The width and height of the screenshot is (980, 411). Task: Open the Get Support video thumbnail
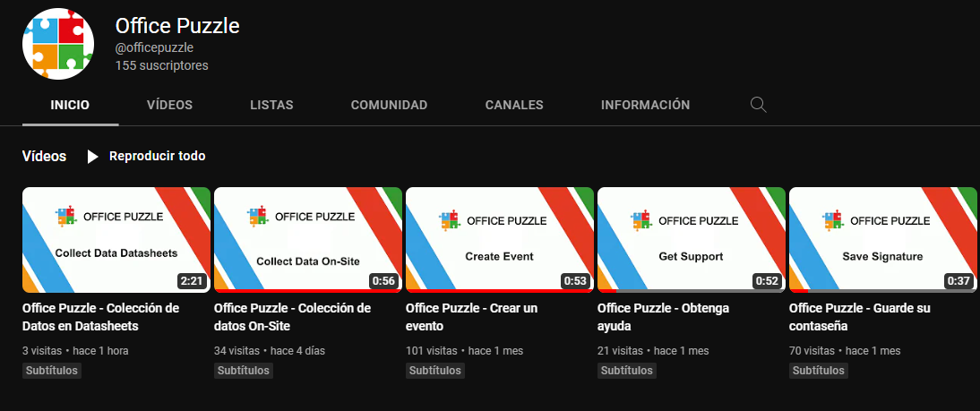coord(692,239)
